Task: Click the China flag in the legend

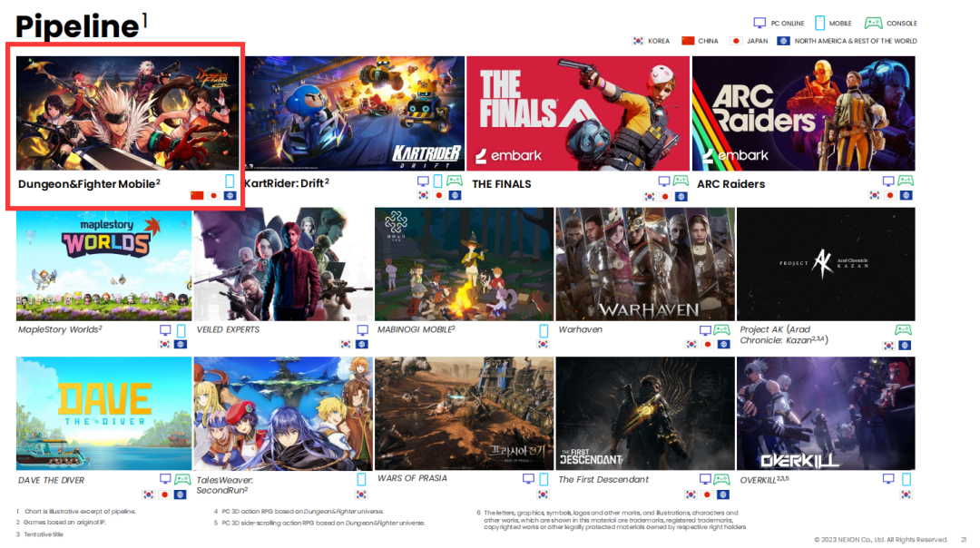Action: [x=688, y=41]
